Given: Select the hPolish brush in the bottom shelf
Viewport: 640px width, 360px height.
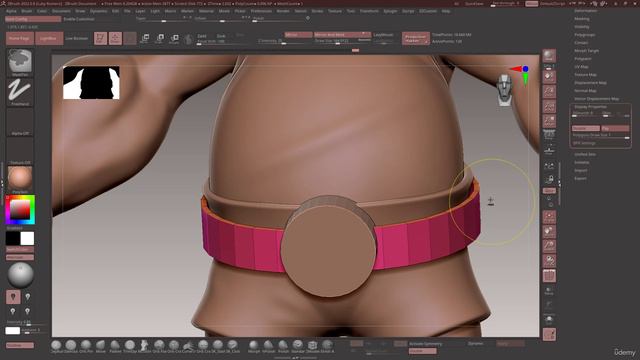Looking at the screenshot, I should click(268, 346).
